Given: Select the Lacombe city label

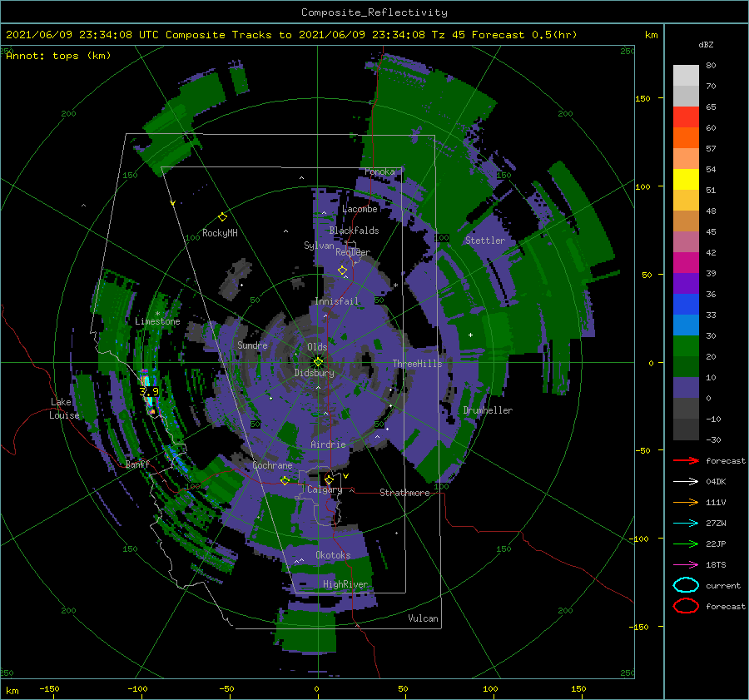Looking at the screenshot, I should point(360,209).
